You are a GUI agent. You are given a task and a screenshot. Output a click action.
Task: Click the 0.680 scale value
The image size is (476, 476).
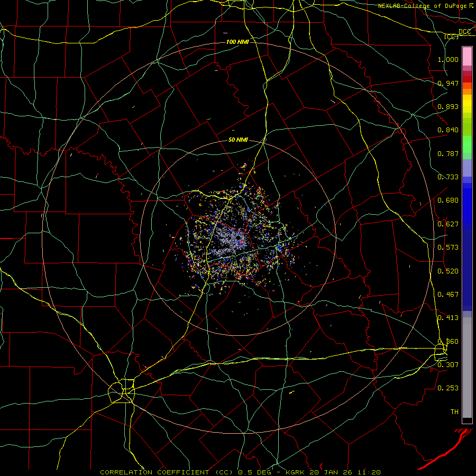coord(448,200)
